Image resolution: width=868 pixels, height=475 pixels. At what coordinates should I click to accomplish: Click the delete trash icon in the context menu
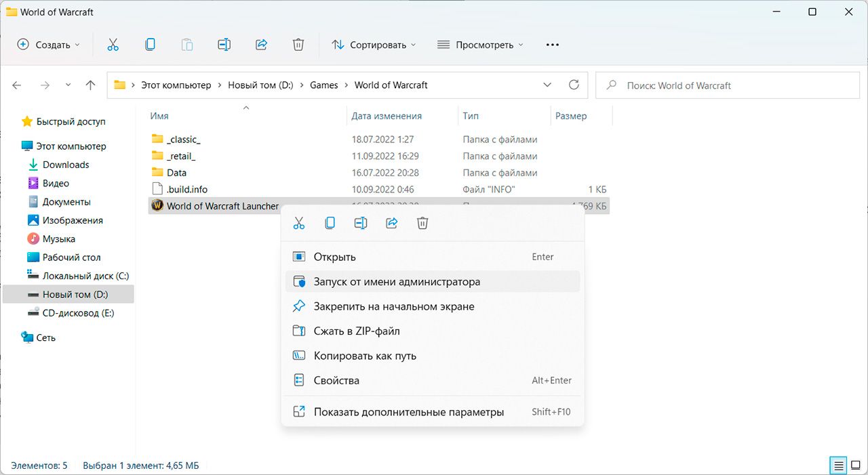[x=422, y=223]
